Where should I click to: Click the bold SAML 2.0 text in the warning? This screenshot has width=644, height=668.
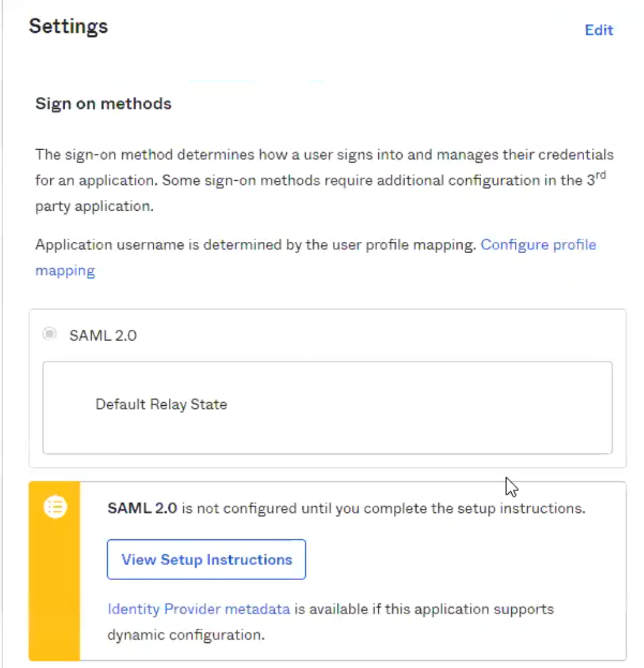142,508
